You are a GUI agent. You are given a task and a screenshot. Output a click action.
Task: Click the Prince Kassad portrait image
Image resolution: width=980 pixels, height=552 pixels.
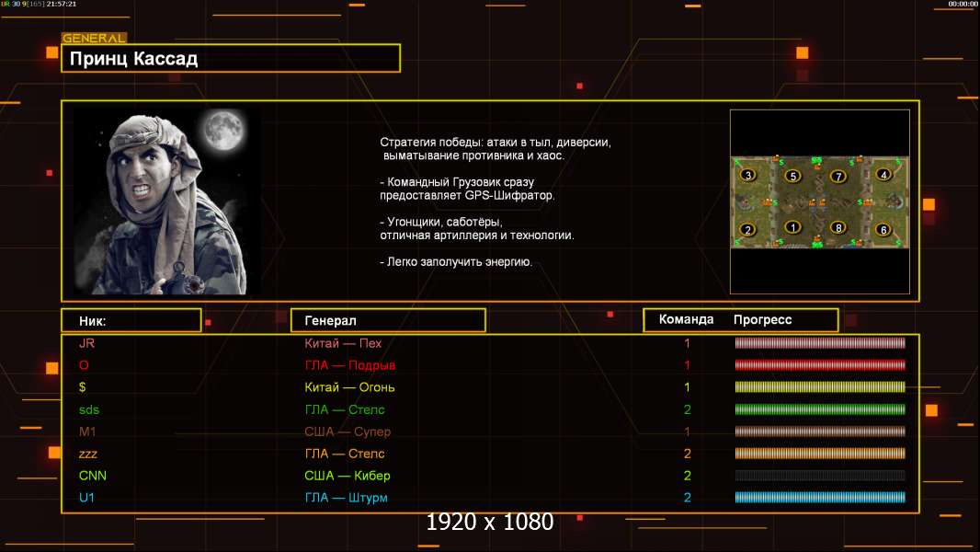[167, 201]
